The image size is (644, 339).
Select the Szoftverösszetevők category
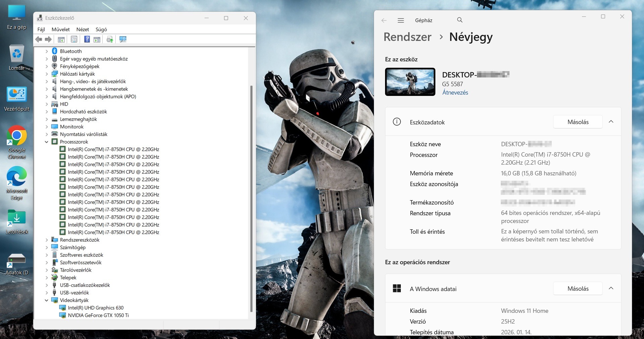tap(81, 263)
